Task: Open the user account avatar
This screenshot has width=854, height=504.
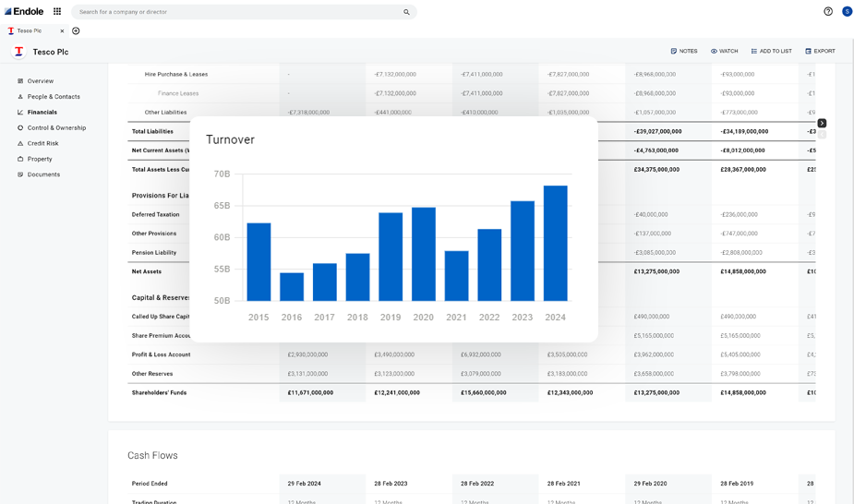Action: 847,11
